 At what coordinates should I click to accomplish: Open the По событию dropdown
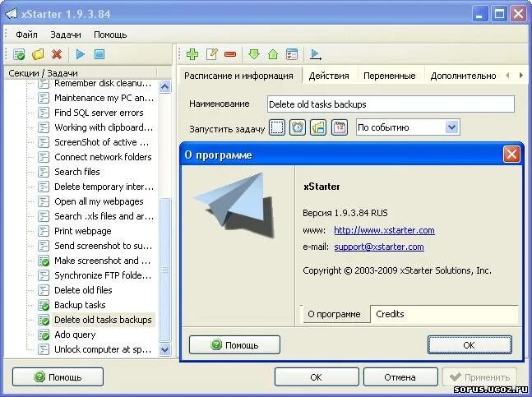451,128
